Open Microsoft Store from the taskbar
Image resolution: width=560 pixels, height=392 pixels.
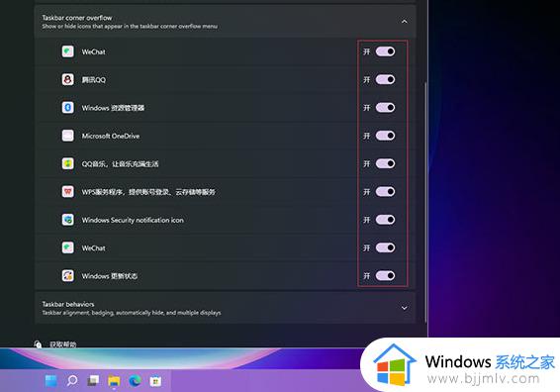click(155, 381)
